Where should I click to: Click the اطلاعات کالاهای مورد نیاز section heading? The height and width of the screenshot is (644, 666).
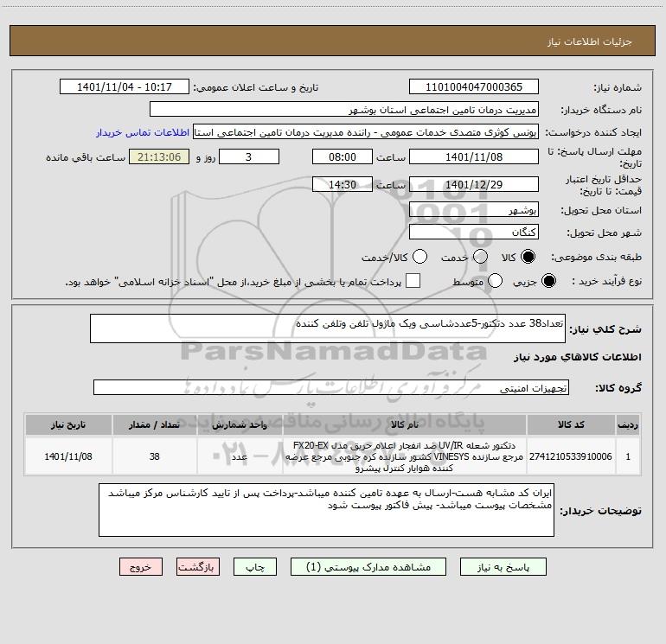point(577,357)
